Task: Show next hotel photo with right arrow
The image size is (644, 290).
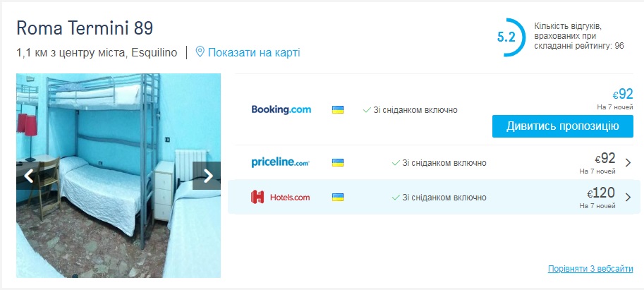Action: pos(207,176)
